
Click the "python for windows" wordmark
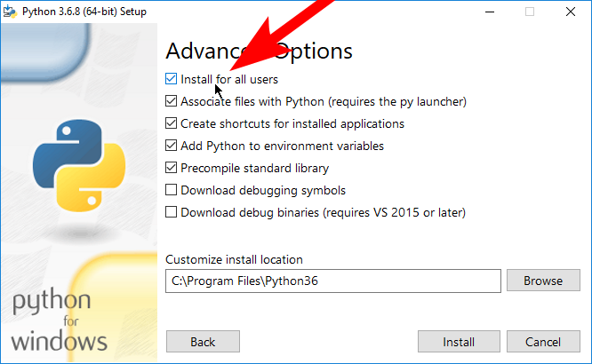60,320
